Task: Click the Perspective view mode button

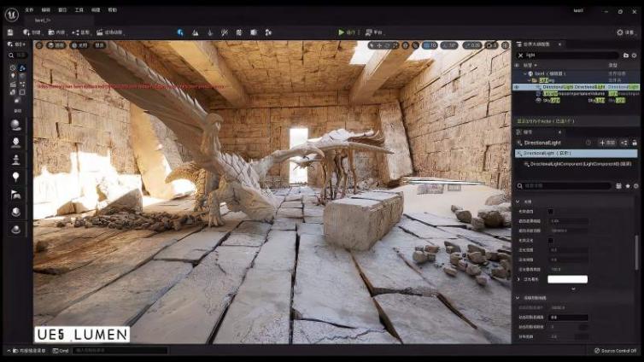Action: [x=57, y=44]
